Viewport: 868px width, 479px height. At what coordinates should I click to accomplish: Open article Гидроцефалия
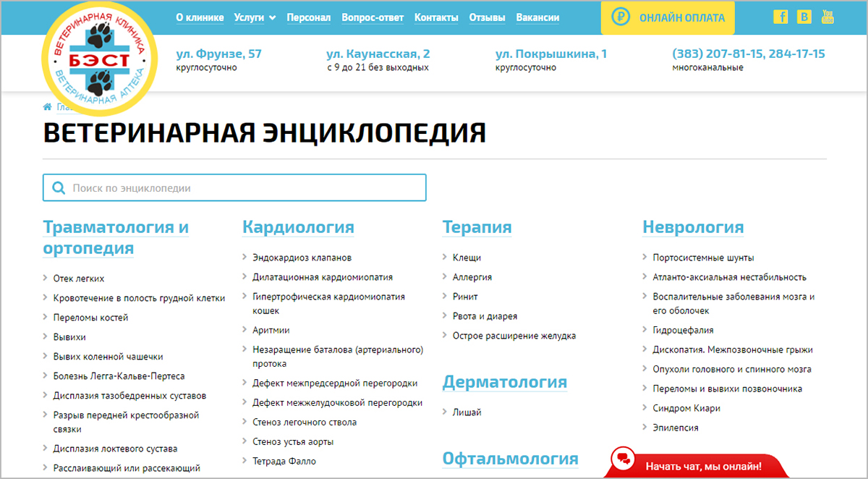tap(684, 330)
